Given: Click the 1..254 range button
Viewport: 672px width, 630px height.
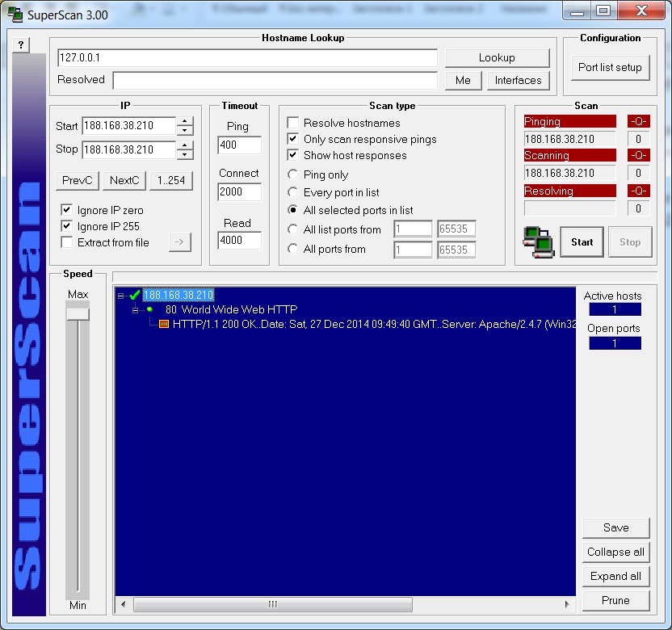Looking at the screenshot, I should point(171,180).
